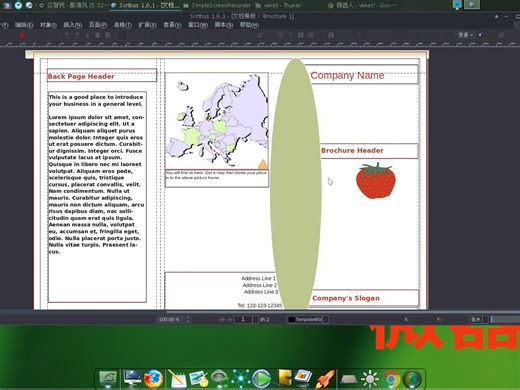
Task: Open the 窗口(W) Windows menu
Action: coord(198,25)
